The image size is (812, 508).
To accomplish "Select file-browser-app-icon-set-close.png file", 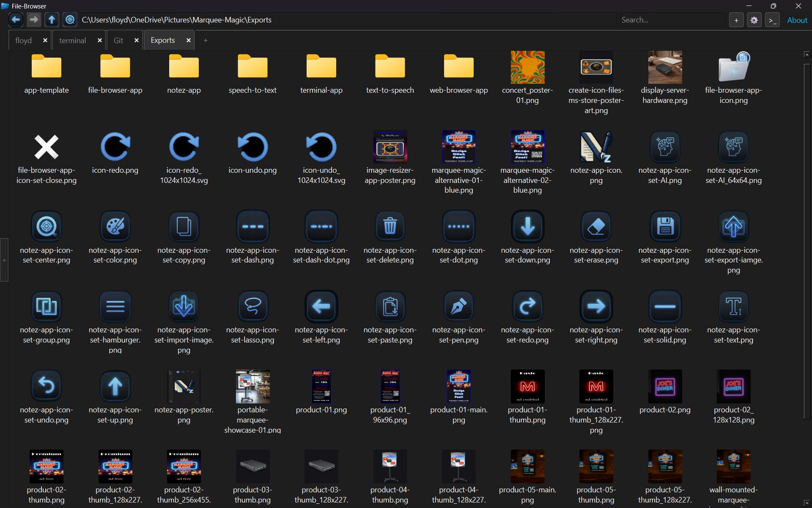I will 47,158.
